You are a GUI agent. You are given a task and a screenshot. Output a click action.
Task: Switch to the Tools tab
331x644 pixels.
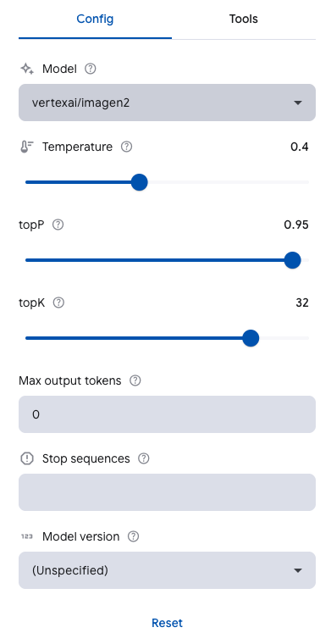[244, 19]
